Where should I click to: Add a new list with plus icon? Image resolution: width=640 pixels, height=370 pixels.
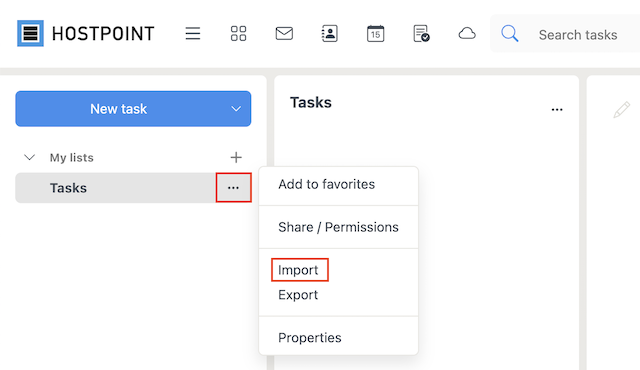coord(236,157)
